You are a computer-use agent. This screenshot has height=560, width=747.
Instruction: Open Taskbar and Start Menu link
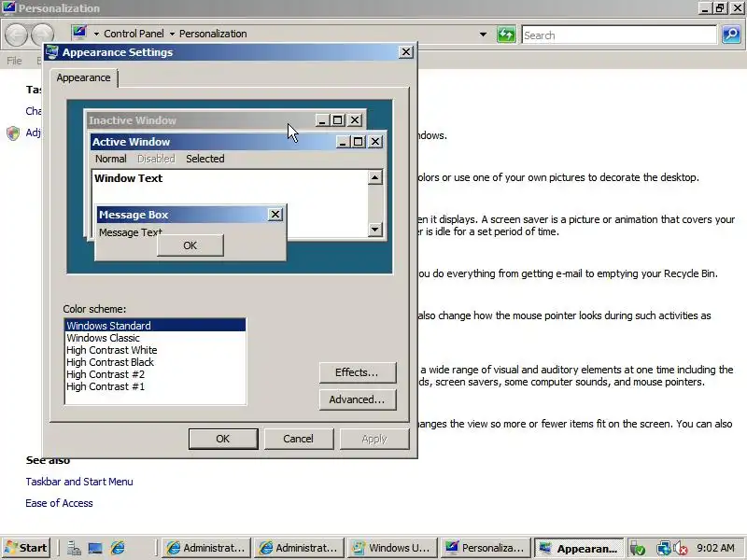pyautogui.click(x=79, y=482)
